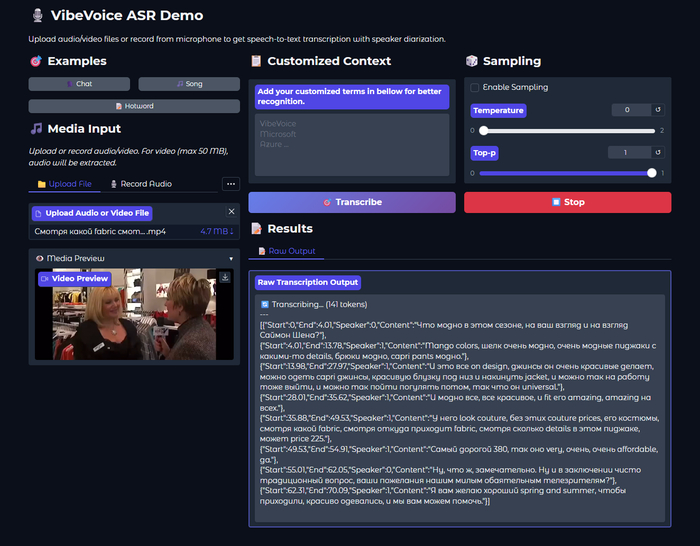Stop the transcription
This screenshot has height=546, width=700.
point(567,202)
